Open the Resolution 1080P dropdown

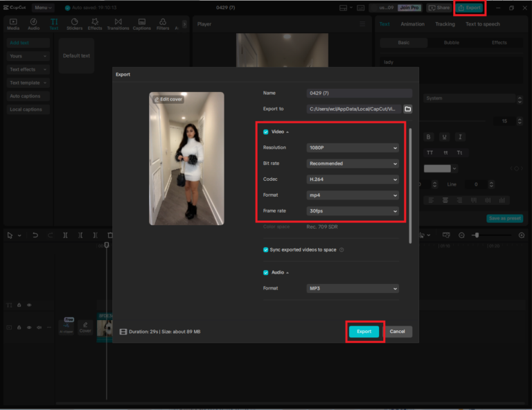pyautogui.click(x=353, y=148)
